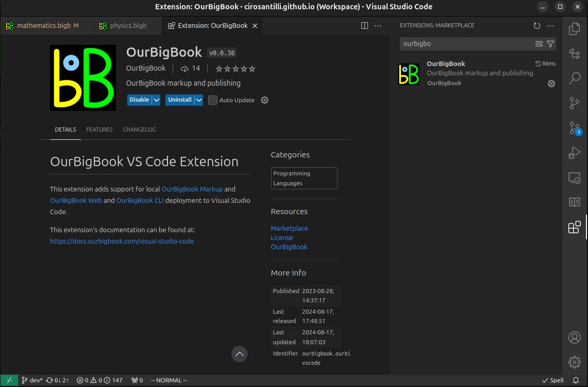Refresh the Extensions Marketplace list
This screenshot has width=588, height=387.
[x=536, y=25]
